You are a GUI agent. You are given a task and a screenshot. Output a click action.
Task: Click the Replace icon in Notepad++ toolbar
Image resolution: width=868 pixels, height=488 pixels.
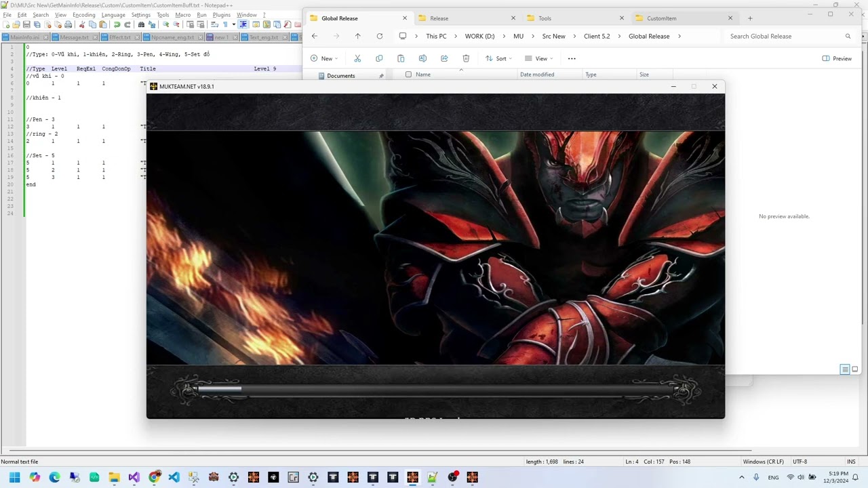pyautogui.click(x=151, y=25)
